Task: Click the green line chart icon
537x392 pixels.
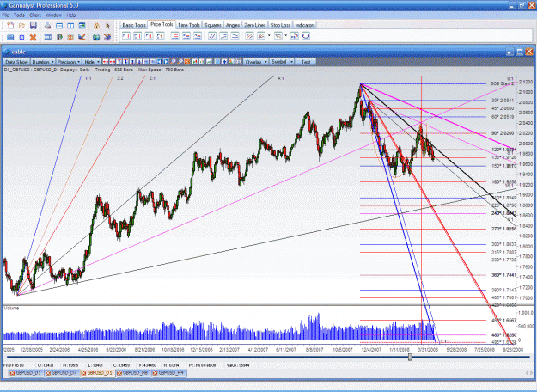Action: [210, 62]
